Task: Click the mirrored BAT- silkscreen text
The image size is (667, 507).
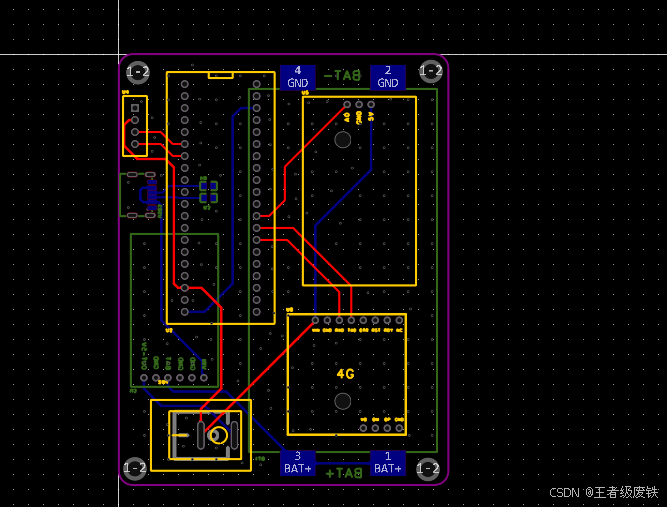Action: (342, 76)
